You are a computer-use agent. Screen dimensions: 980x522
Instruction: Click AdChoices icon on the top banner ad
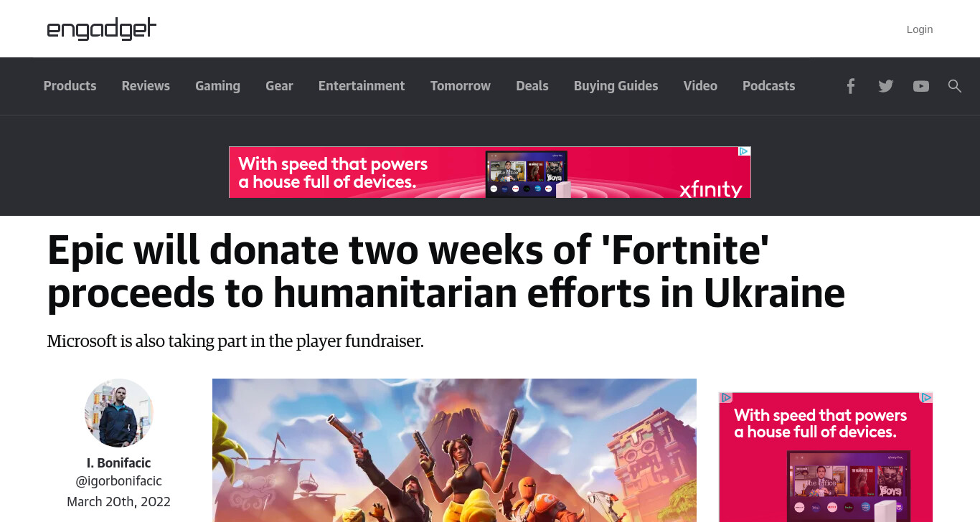click(745, 151)
